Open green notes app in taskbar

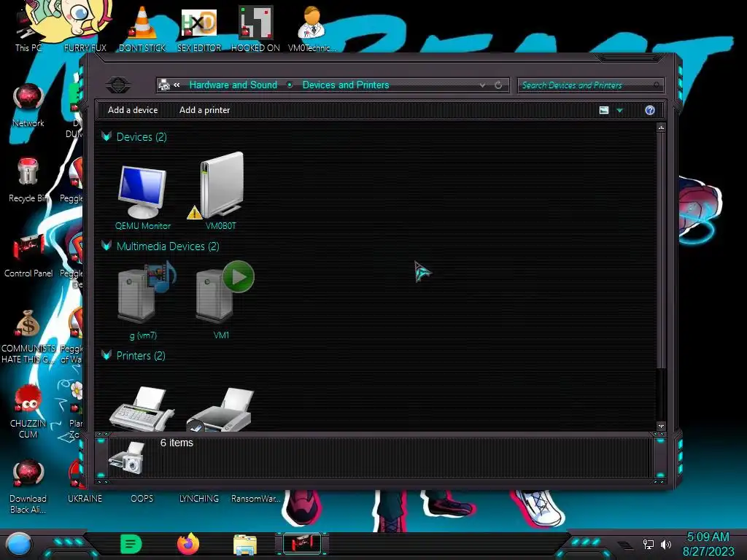[131, 544]
